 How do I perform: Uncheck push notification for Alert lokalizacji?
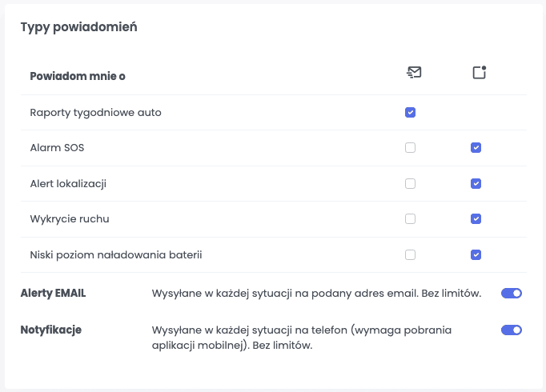[476, 183]
